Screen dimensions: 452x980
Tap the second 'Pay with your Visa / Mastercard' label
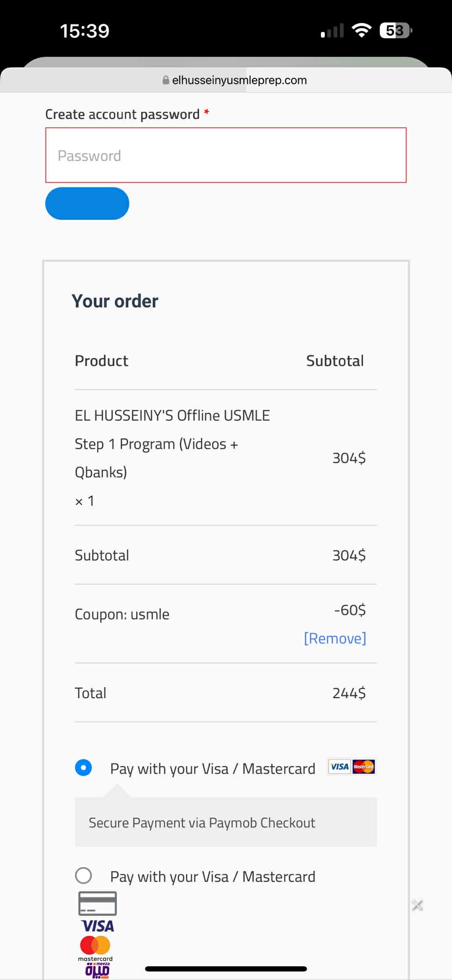click(212, 877)
